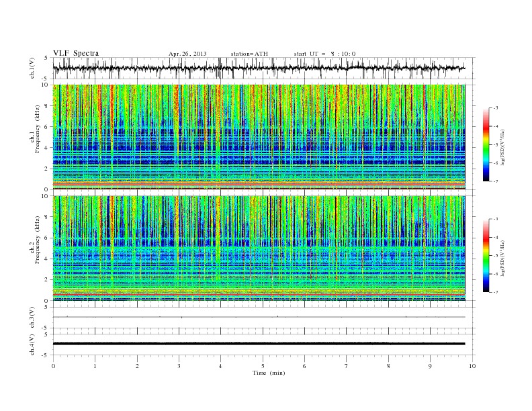Screen dimensions: 532x411
Task: Click the 'ch.3(V)' axis label
Action: pyautogui.click(x=32, y=318)
